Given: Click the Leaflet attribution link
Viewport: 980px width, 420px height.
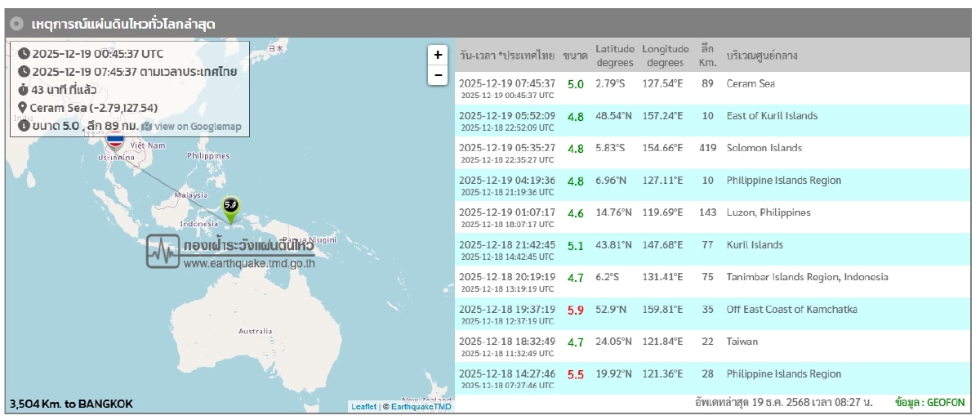Looking at the screenshot, I should pyautogui.click(x=363, y=406).
